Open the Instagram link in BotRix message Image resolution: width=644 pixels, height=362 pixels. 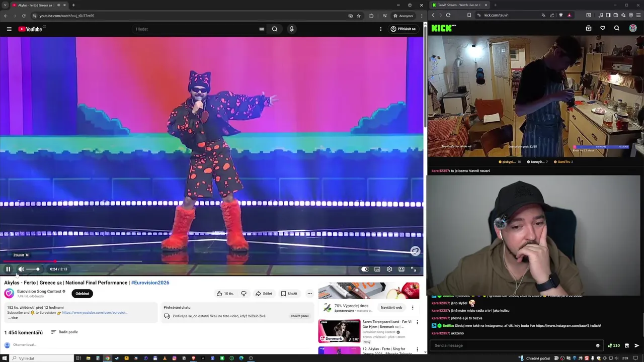click(x=568, y=326)
